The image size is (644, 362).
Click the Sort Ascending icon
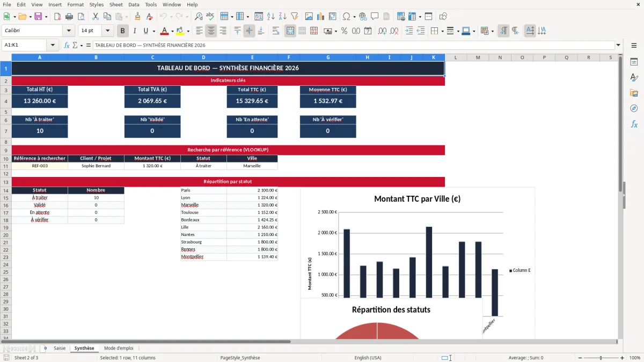coord(271,17)
